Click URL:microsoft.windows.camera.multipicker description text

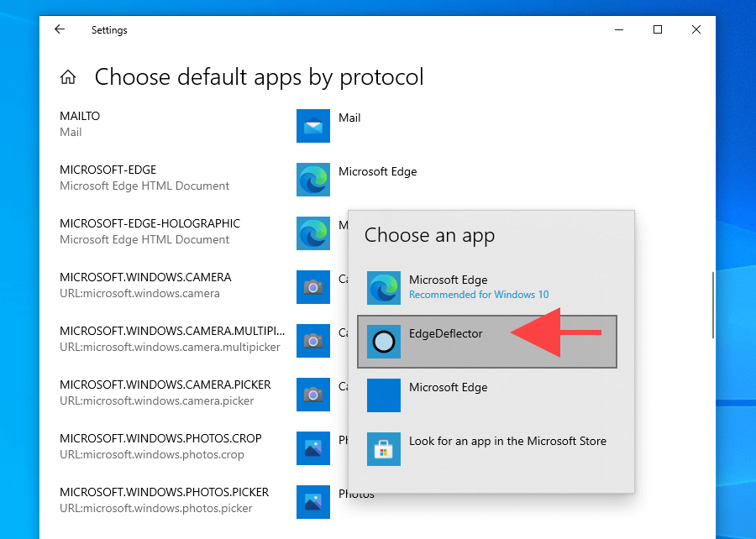[170, 348]
